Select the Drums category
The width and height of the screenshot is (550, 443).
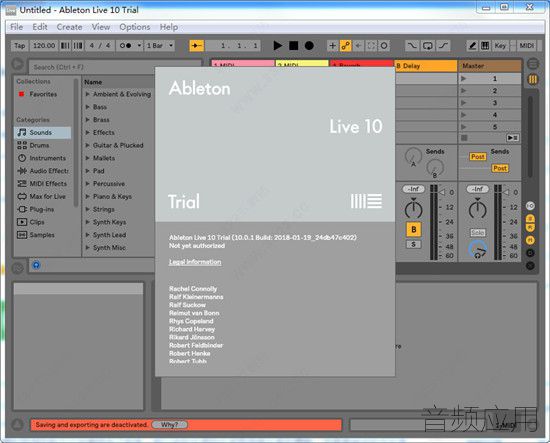pyautogui.click(x=42, y=145)
